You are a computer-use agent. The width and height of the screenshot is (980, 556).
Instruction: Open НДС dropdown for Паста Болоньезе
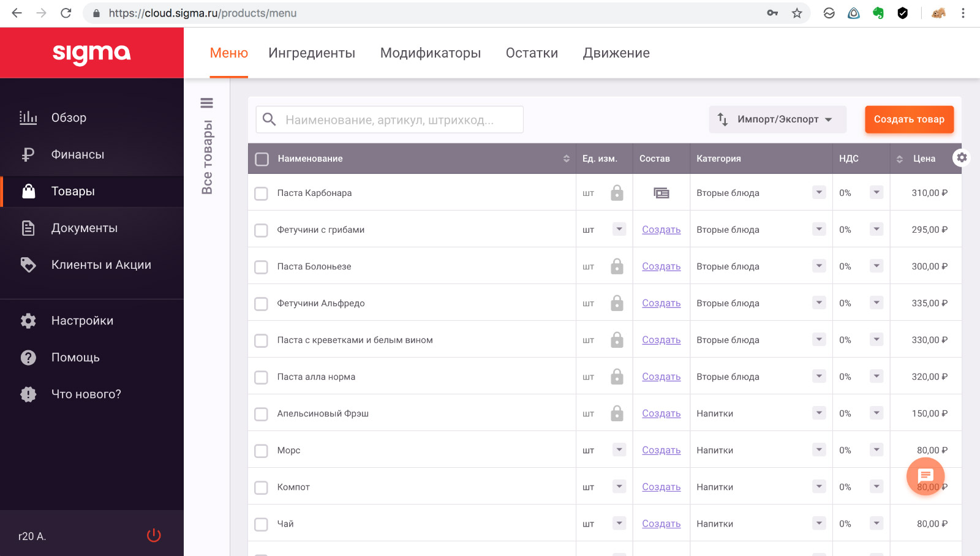[876, 266]
